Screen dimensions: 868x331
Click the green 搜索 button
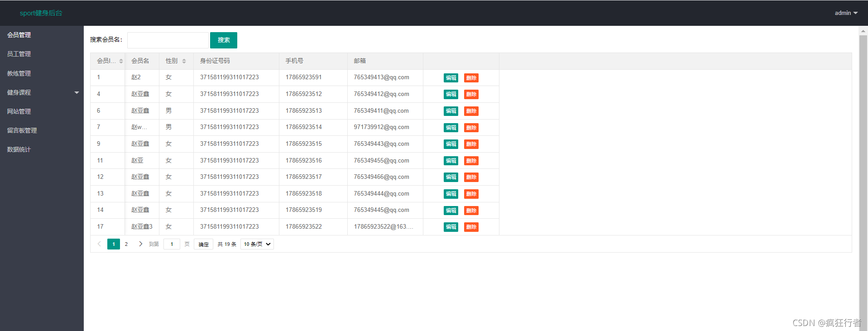pyautogui.click(x=224, y=40)
